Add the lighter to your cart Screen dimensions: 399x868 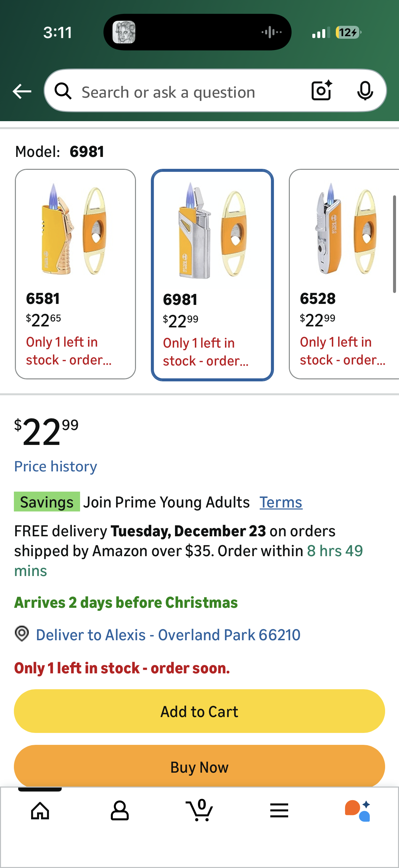(x=199, y=711)
